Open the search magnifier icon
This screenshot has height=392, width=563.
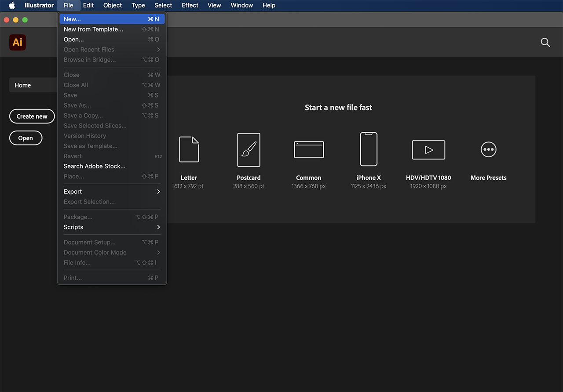[545, 43]
